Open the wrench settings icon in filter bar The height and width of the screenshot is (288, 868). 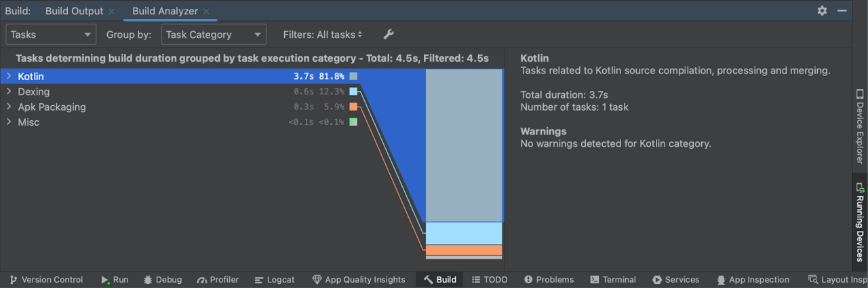tap(389, 35)
